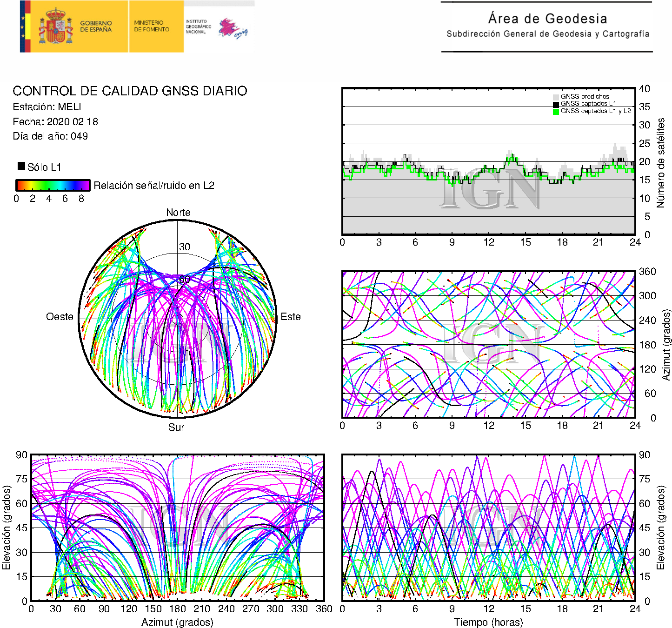This screenshot has width=672, height=628.
Task: Click the '180' tick on bottom azimuth axis
Action: (x=177, y=609)
